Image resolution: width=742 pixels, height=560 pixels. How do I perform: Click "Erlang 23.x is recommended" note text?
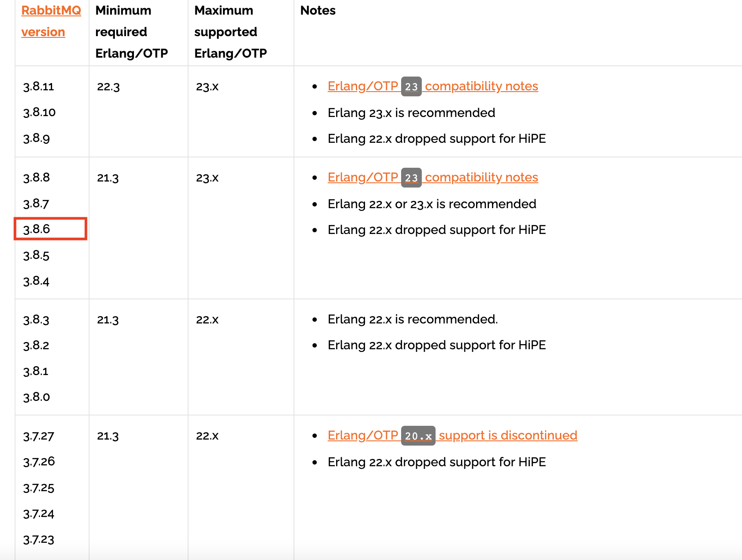411,113
